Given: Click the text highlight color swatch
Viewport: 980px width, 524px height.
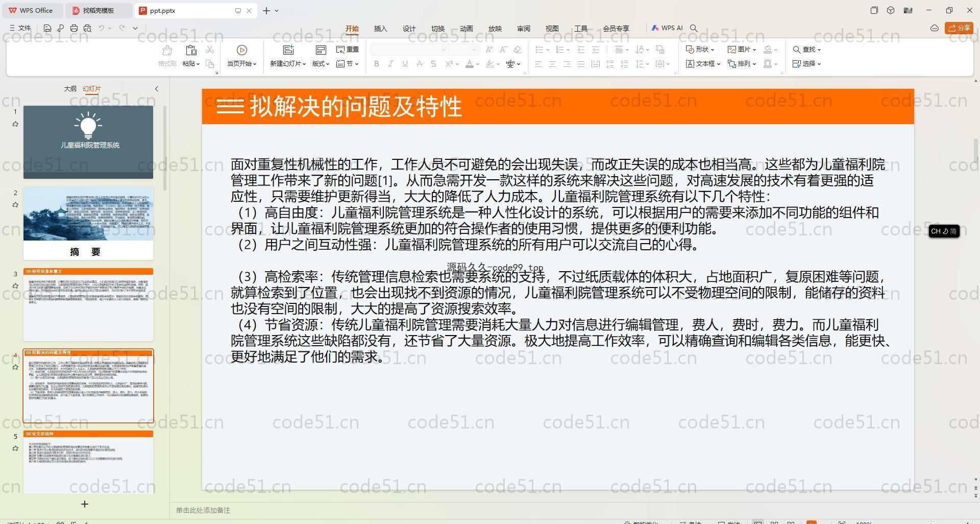Looking at the screenshot, I should [x=490, y=64].
